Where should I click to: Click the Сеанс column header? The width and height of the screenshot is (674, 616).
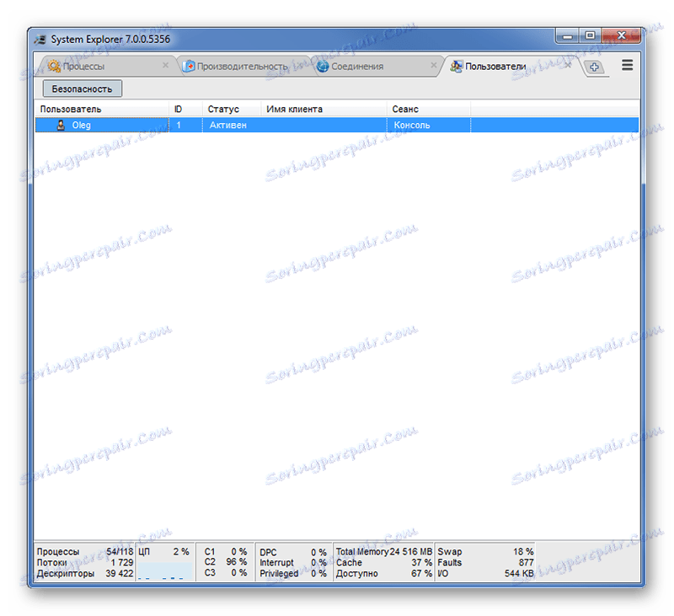tap(428, 110)
